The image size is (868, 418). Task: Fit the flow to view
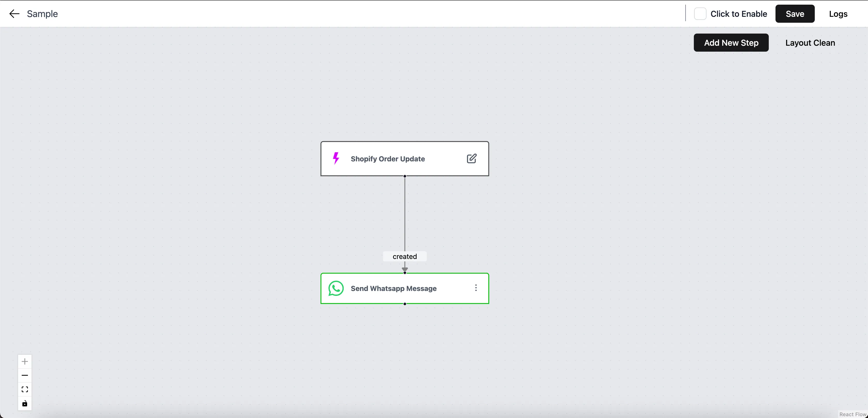tap(25, 389)
